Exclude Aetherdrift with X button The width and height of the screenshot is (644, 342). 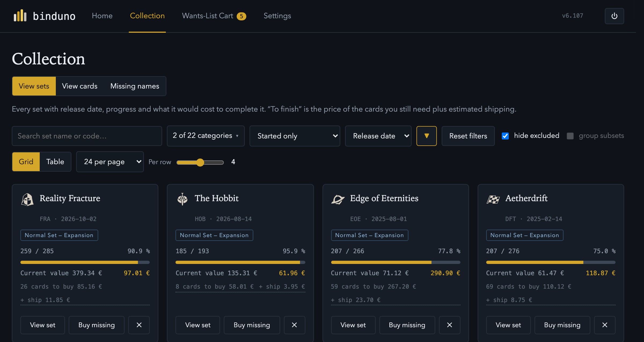(605, 325)
